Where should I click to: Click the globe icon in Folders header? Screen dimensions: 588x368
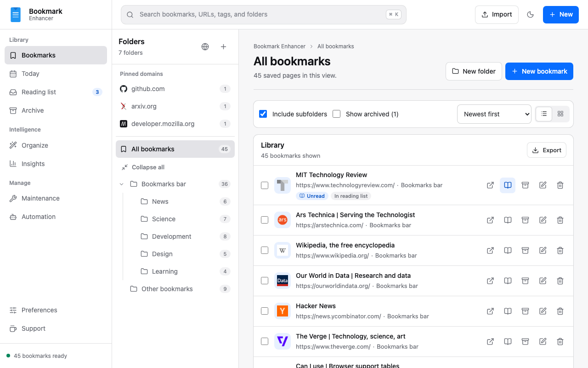tap(205, 46)
